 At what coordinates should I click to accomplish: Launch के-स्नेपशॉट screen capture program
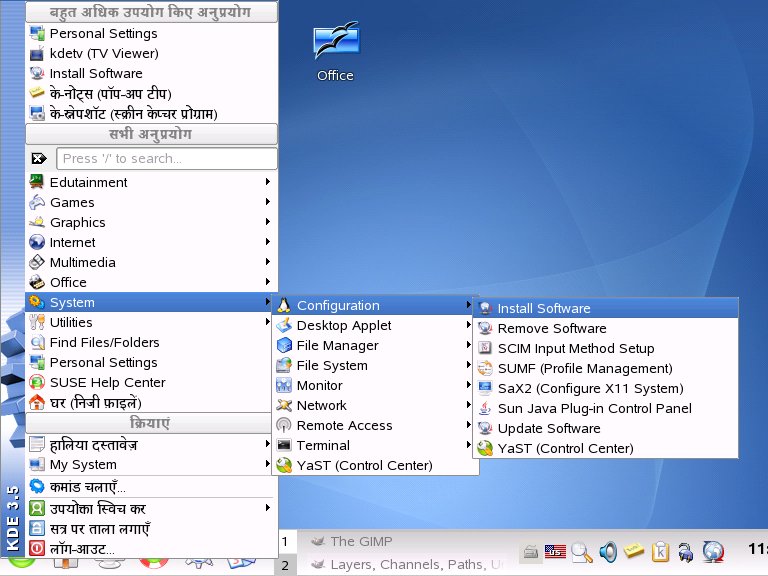tap(151, 114)
